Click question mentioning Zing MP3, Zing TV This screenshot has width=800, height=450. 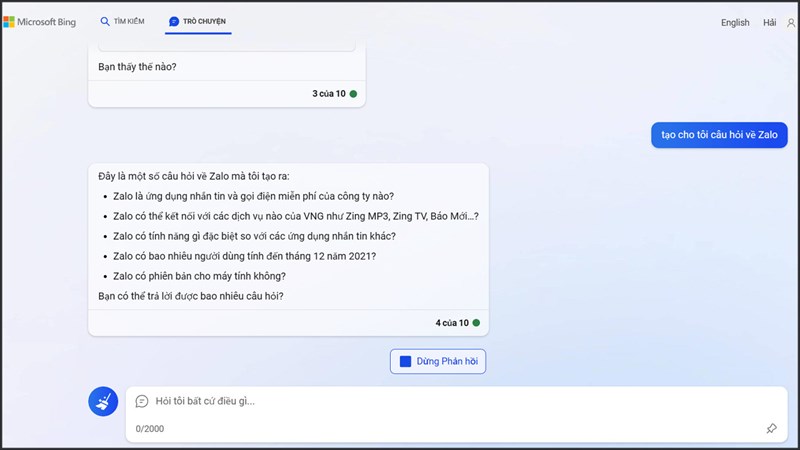296,216
